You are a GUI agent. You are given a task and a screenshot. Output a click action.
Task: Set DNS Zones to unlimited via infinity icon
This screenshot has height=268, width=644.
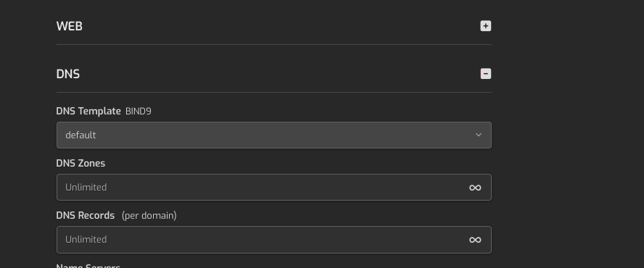click(x=475, y=188)
